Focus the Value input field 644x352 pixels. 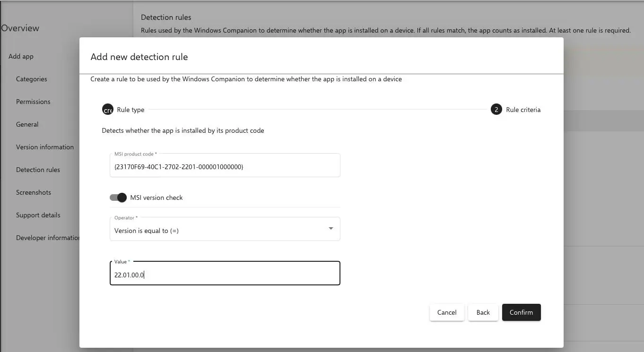coord(225,275)
